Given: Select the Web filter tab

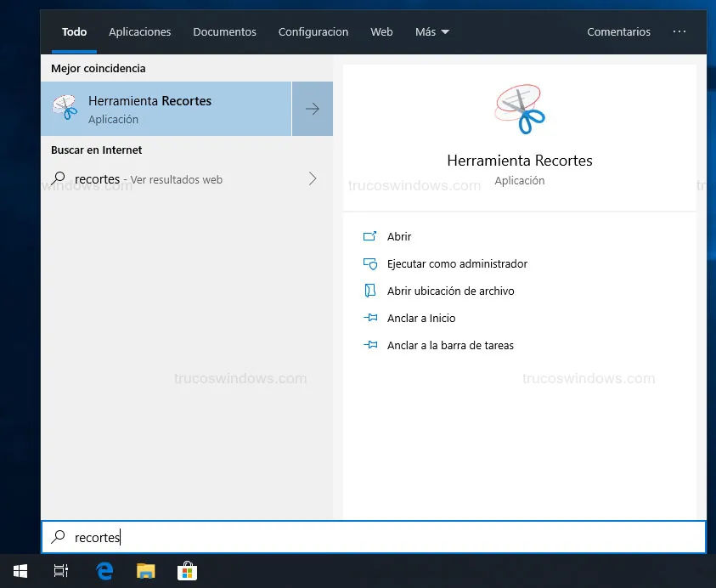Looking at the screenshot, I should (x=381, y=31).
